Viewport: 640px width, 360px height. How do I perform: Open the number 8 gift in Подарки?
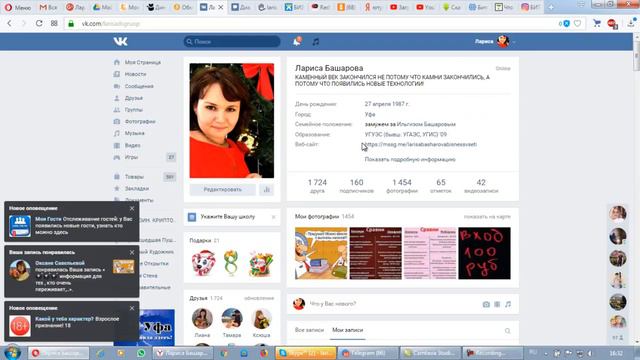pos(231,263)
